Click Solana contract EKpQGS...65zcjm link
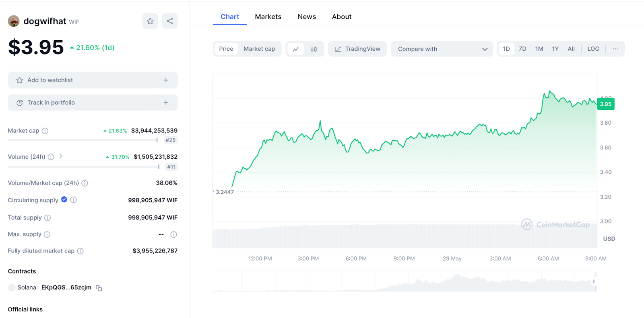 [66, 287]
